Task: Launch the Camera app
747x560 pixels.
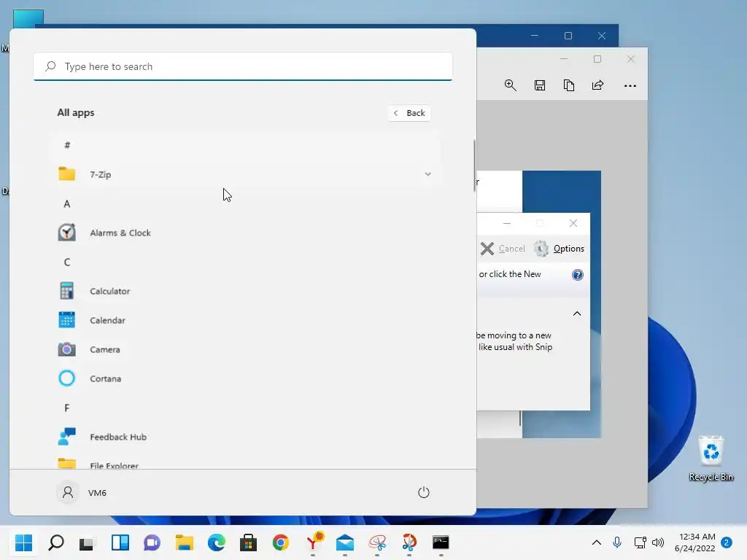Action: (x=244, y=349)
